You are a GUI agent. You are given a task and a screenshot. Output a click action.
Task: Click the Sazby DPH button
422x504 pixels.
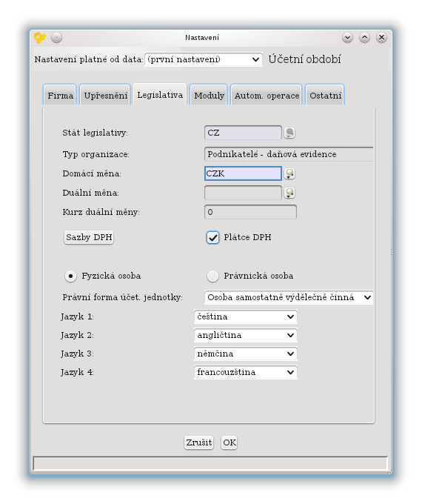coord(89,237)
